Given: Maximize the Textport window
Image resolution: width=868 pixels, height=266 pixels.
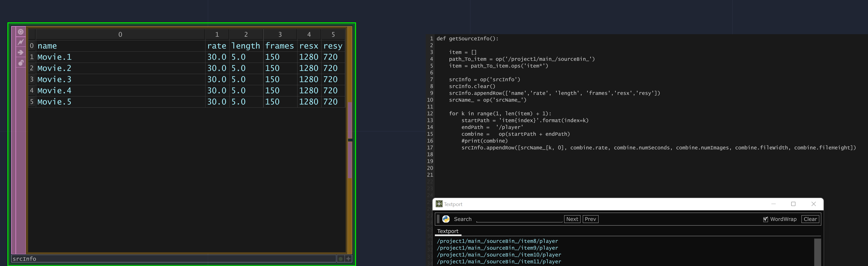Looking at the screenshot, I should point(793,204).
